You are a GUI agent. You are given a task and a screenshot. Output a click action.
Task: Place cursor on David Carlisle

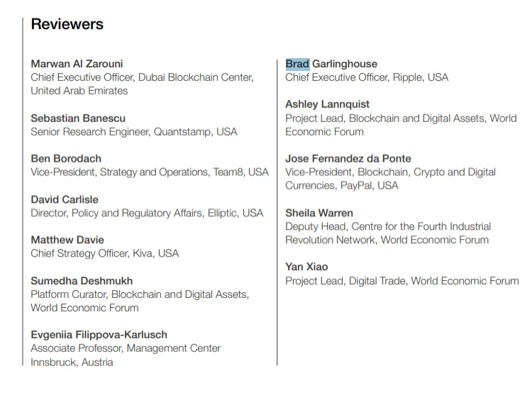point(65,199)
